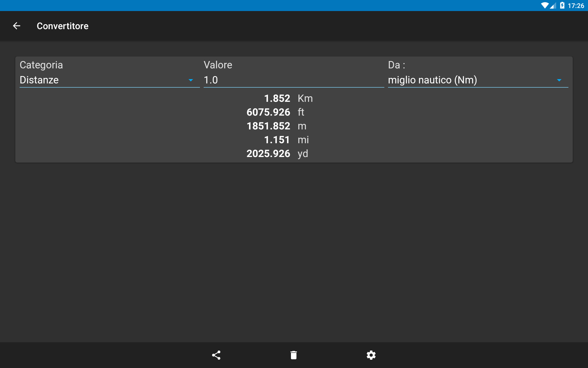The width and height of the screenshot is (588, 368).
Task: Tap the Wi-Fi status icon
Action: point(545,6)
